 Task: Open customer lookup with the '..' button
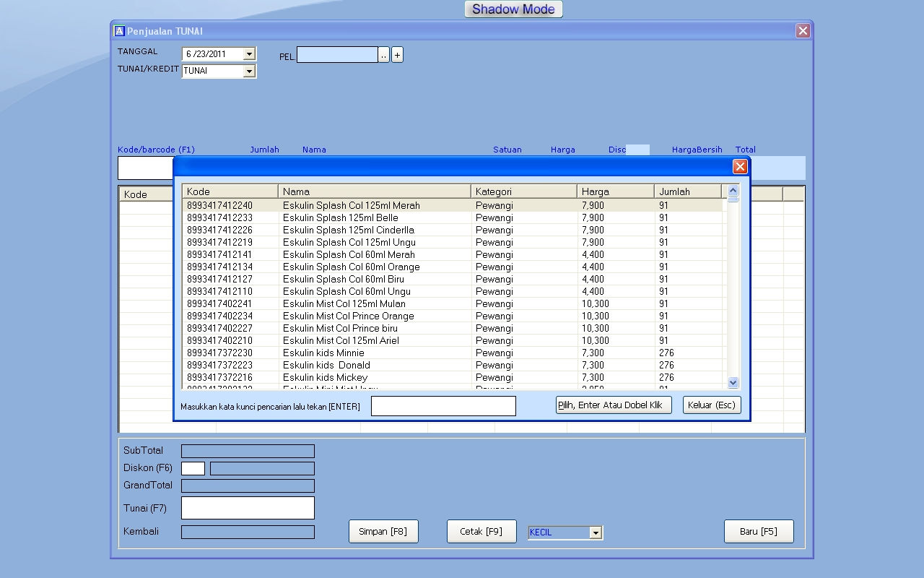point(384,55)
